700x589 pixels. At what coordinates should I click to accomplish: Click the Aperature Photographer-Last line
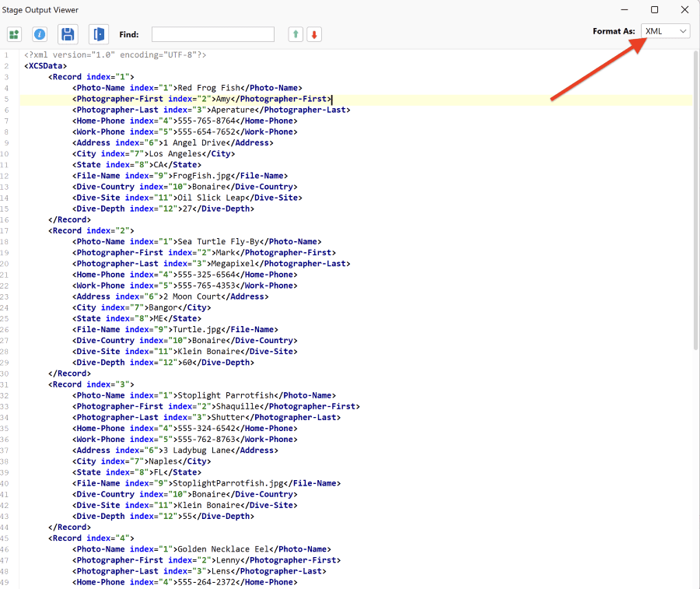pos(211,110)
